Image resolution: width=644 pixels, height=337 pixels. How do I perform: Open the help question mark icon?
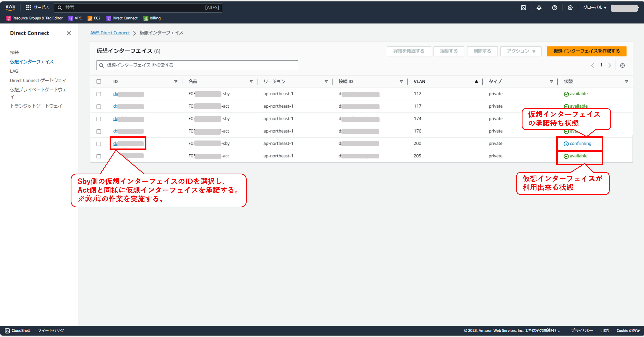click(x=554, y=8)
